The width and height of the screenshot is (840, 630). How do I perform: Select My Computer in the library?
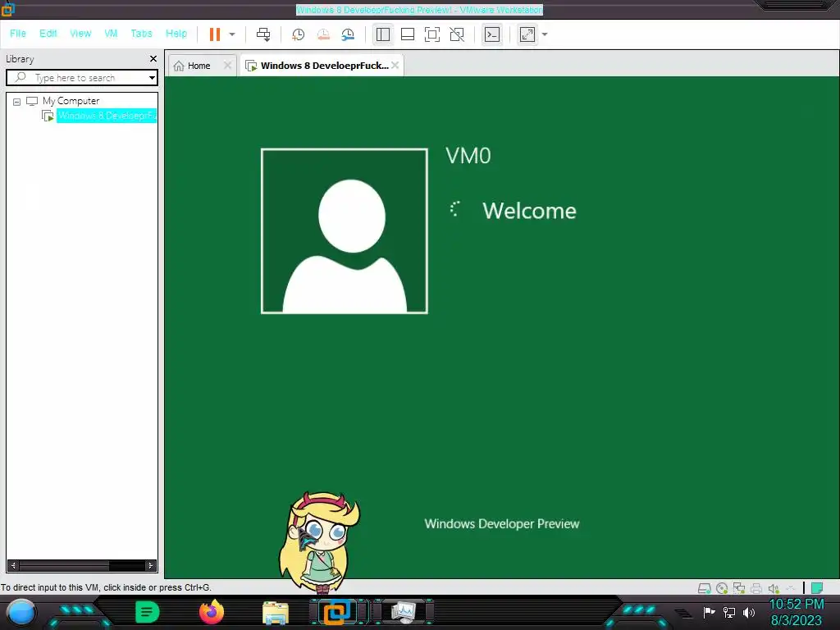point(71,101)
